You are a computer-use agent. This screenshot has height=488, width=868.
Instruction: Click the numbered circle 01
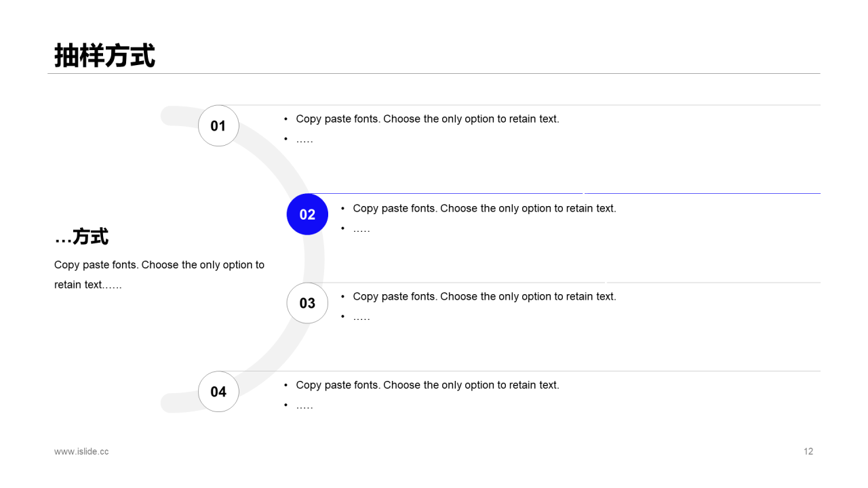(218, 126)
